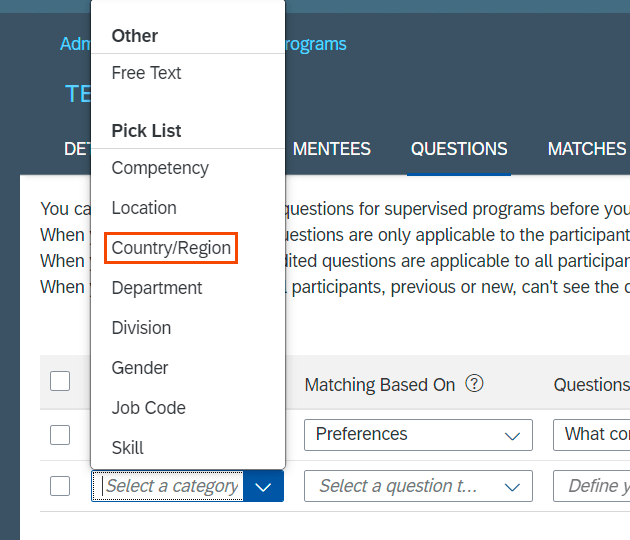
Task: Switch to the MENTEES tab
Action: pos(331,149)
